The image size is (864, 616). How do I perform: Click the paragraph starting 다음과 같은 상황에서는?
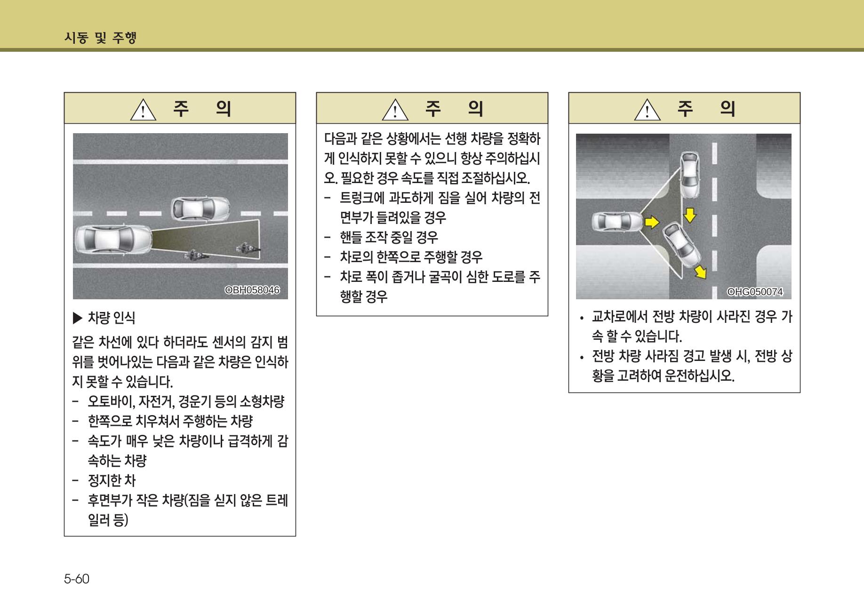click(432, 159)
